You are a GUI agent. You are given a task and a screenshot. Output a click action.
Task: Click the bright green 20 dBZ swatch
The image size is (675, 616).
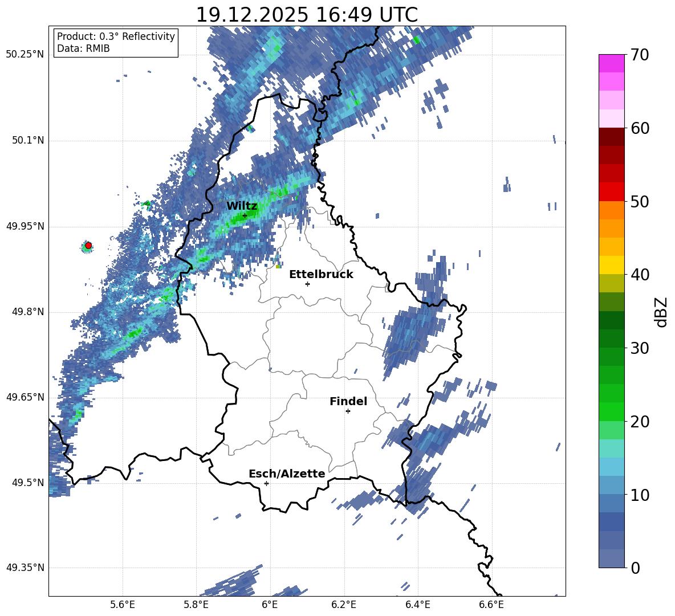point(611,411)
